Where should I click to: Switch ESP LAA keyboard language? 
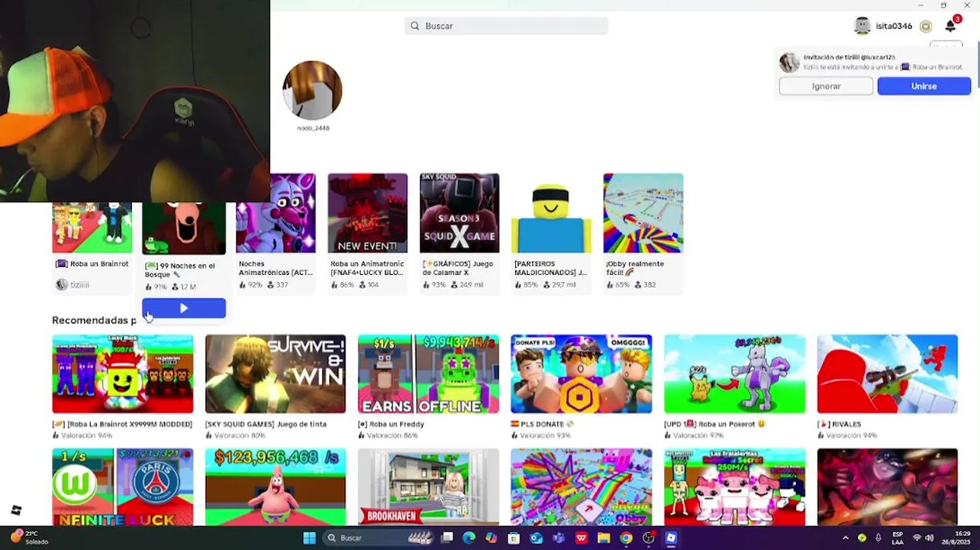pyautogui.click(x=898, y=538)
